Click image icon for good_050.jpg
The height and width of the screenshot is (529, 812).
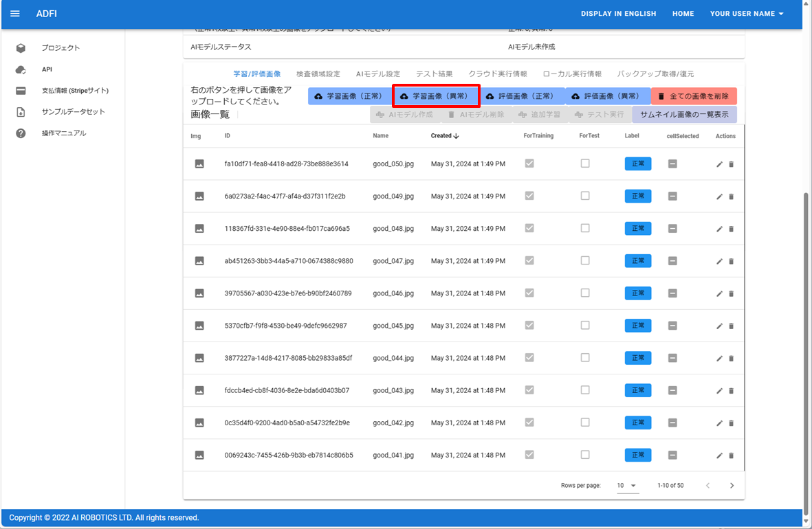(x=199, y=164)
